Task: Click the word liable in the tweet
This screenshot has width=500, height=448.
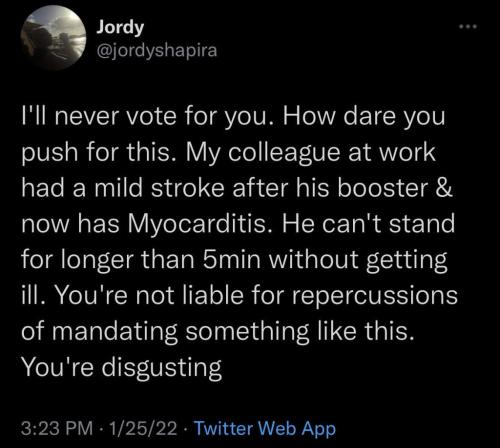Action: tap(213, 295)
